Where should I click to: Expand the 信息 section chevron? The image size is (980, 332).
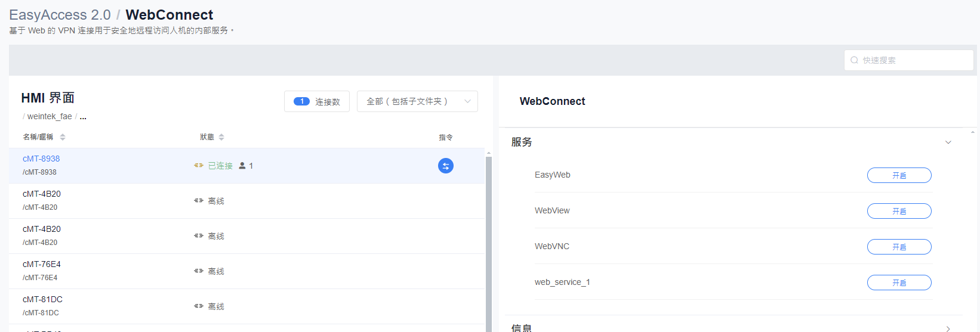(948, 328)
